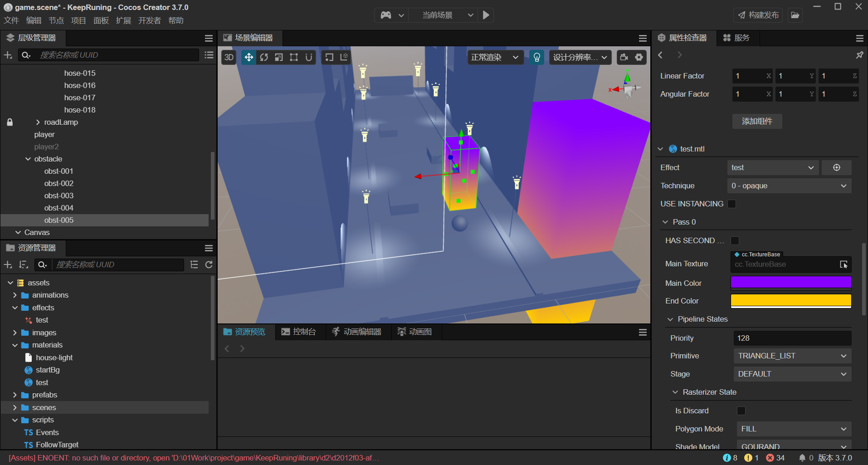Screen dimensions: 868x465
Task: Click the 2D/3D view toggle button
Action: [229, 57]
